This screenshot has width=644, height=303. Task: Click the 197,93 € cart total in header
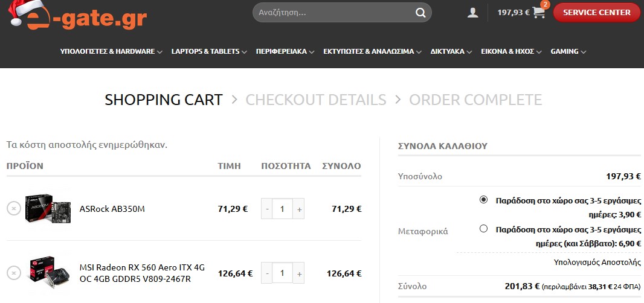point(514,13)
